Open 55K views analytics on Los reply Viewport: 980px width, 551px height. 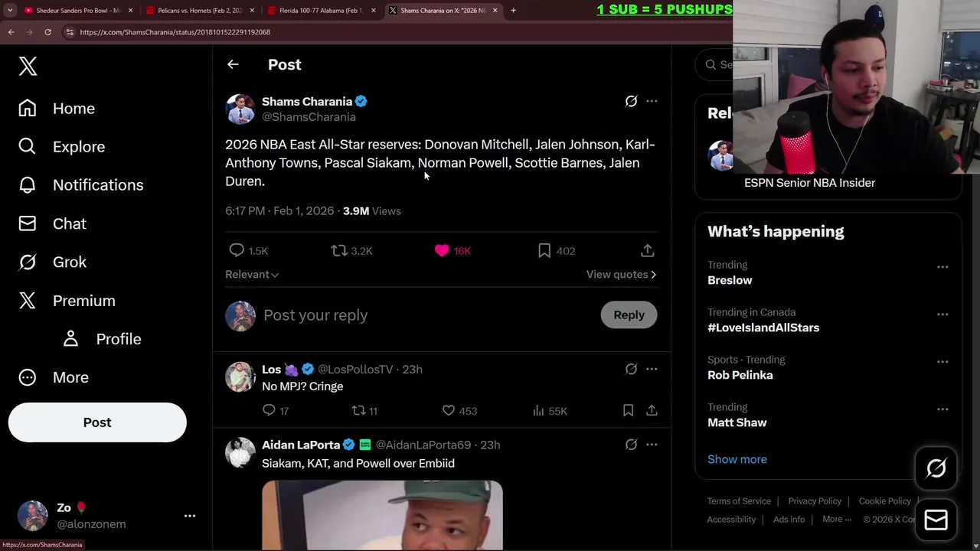point(550,411)
